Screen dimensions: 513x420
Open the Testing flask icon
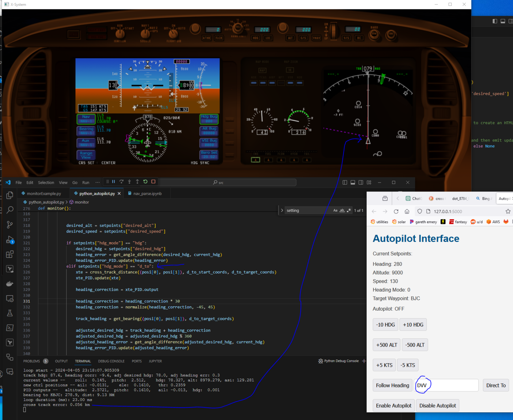10,313
